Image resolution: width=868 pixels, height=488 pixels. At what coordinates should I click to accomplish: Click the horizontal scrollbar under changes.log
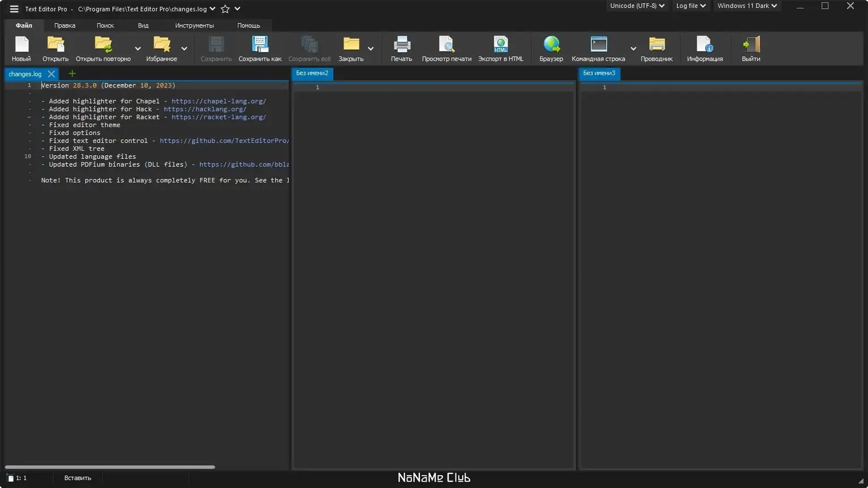point(110,467)
